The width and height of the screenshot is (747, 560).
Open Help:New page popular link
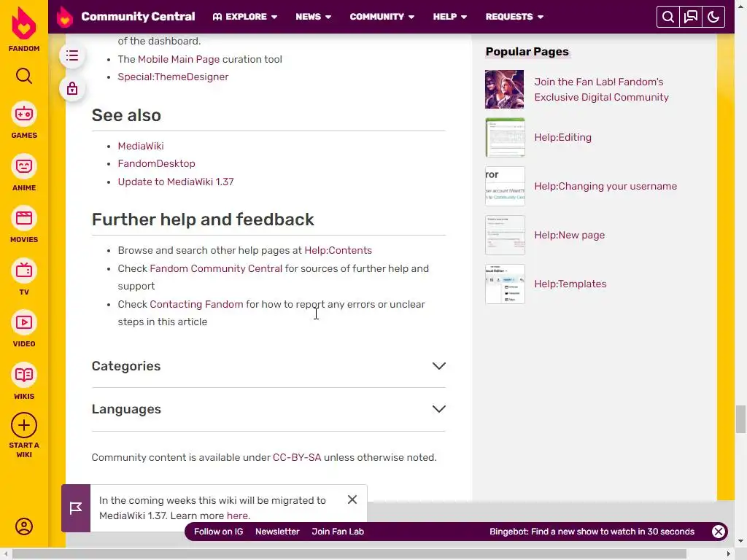click(569, 235)
